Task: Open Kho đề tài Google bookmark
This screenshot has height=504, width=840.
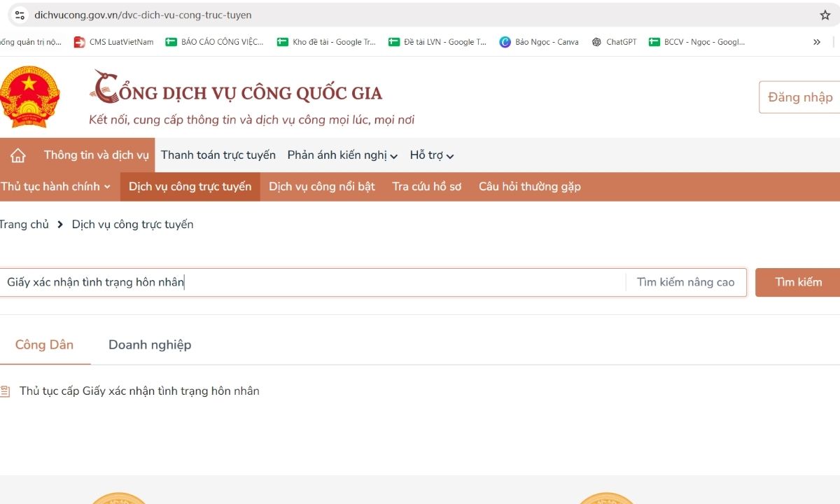Action: (x=326, y=42)
